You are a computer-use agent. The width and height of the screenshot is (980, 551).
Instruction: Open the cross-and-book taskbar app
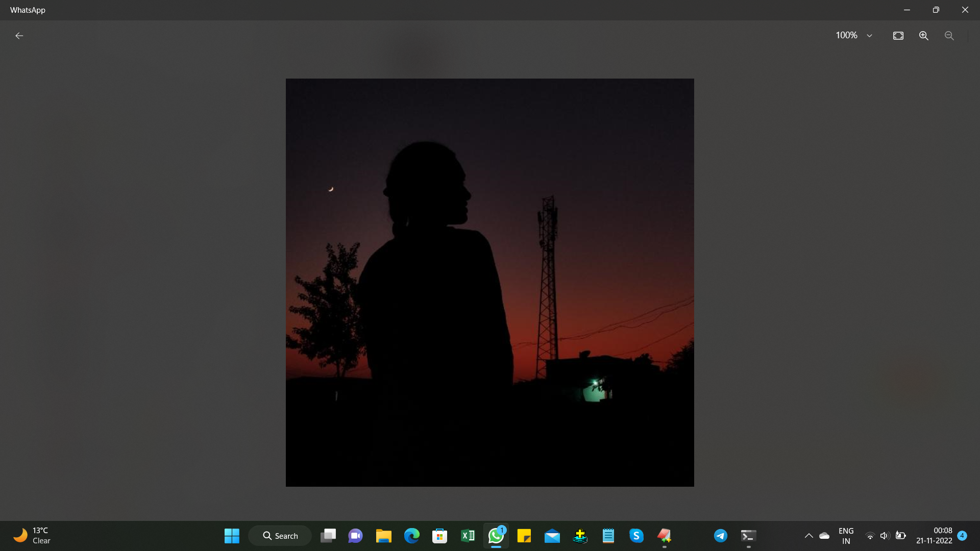point(580,536)
